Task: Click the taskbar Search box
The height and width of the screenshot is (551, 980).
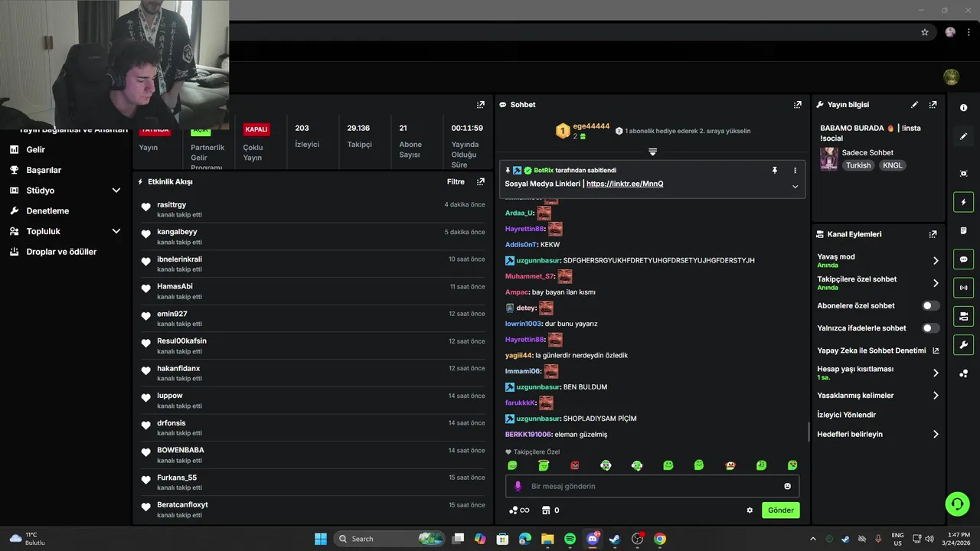Action: 390,539
